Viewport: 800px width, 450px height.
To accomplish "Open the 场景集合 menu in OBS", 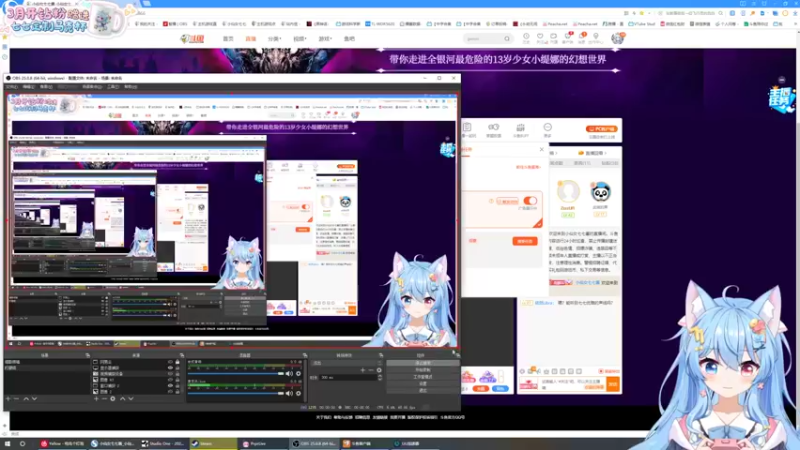I will tap(92, 87).
